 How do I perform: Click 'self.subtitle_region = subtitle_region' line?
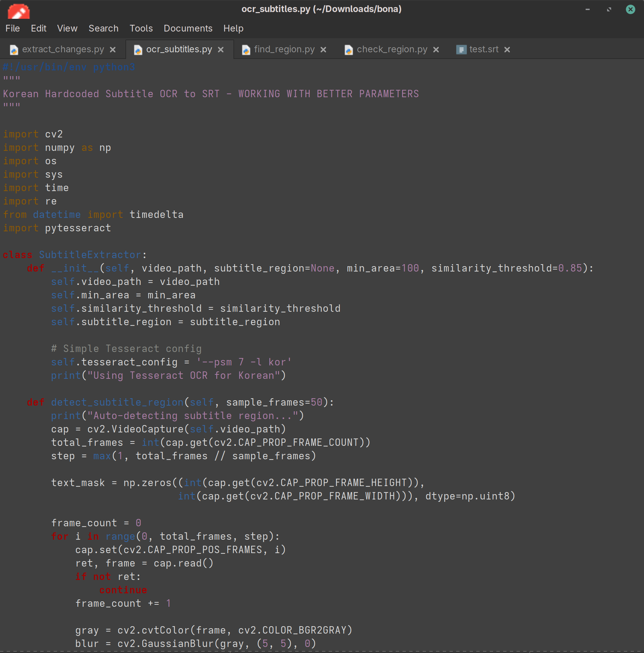(165, 322)
